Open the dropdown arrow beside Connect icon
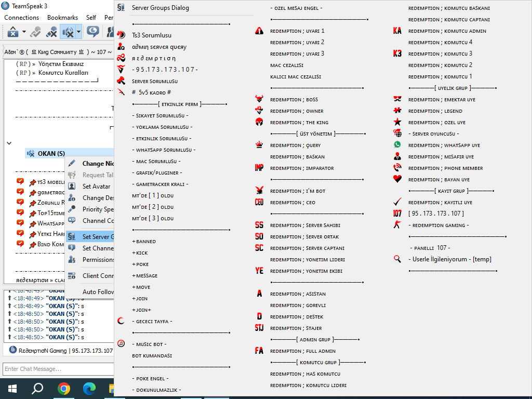532x399 pixels. [24, 32]
